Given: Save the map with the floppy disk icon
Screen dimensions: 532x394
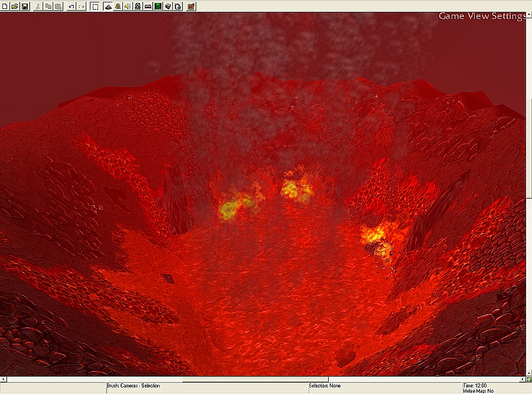Looking at the screenshot, I should (x=25, y=6).
